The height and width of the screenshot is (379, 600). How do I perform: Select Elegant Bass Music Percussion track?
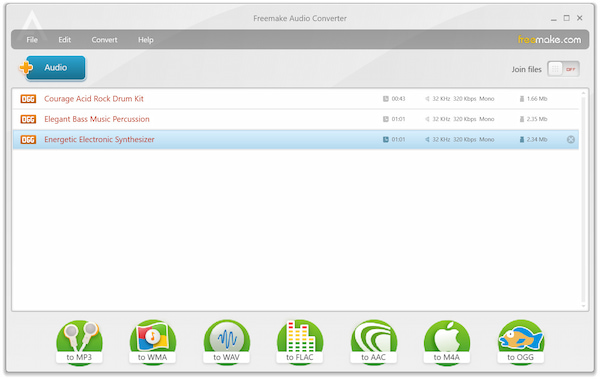pyautogui.click(x=295, y=119)
